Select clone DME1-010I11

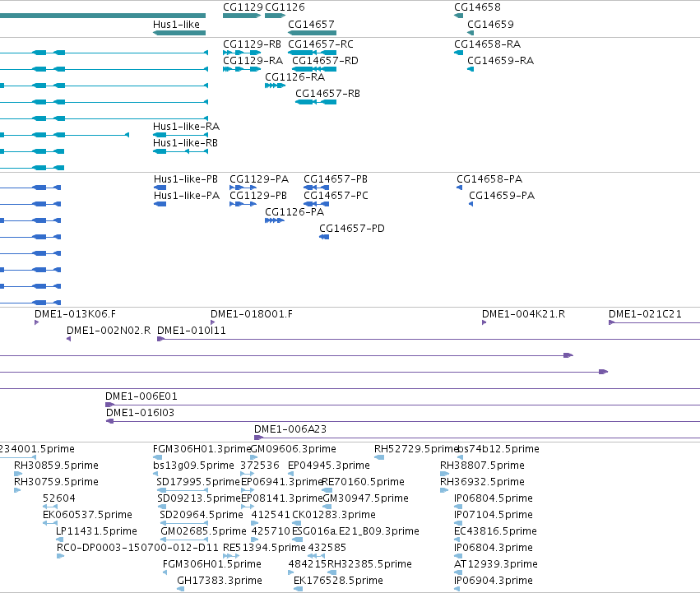point(192,331)
